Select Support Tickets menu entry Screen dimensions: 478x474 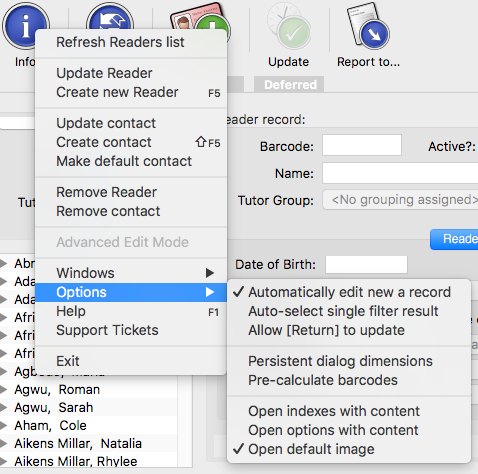click(131, 330)
